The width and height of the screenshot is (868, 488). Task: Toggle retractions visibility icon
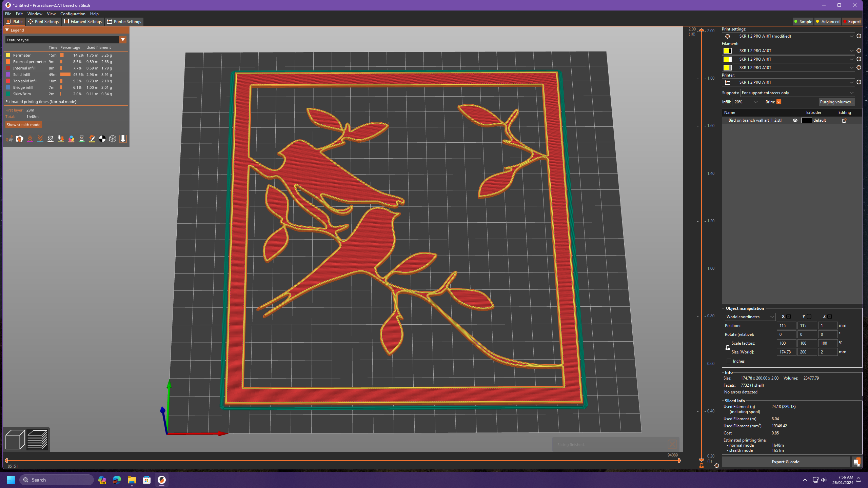tap(30, 139)
